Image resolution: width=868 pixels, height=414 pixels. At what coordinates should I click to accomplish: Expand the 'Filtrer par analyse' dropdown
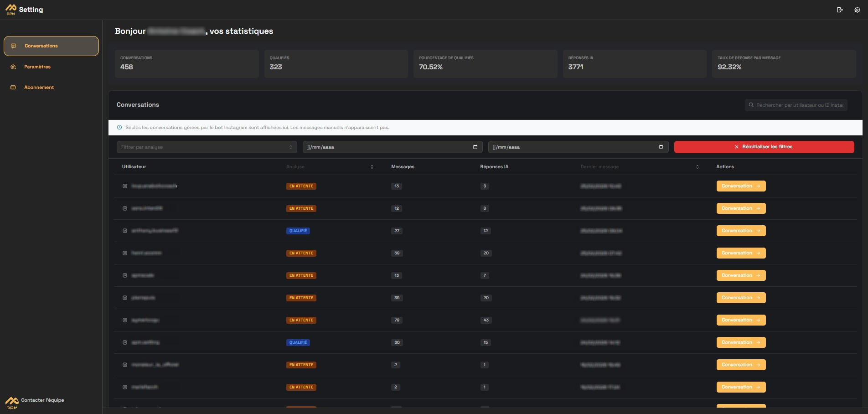(206, 147)
